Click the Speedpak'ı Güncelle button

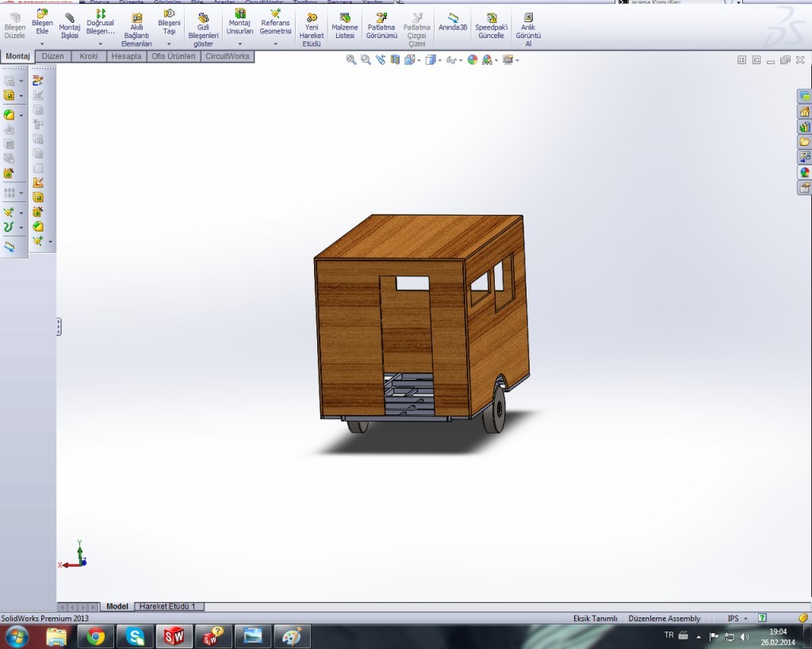pos(491,17)
